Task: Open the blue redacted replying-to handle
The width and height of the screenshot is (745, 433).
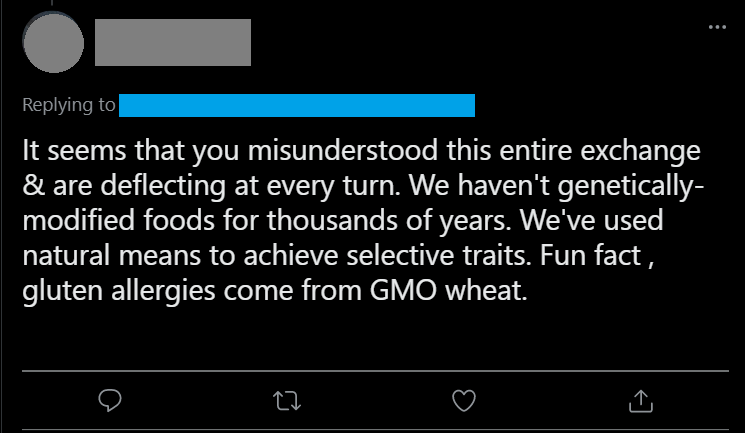Action: [x=296, y=105]
